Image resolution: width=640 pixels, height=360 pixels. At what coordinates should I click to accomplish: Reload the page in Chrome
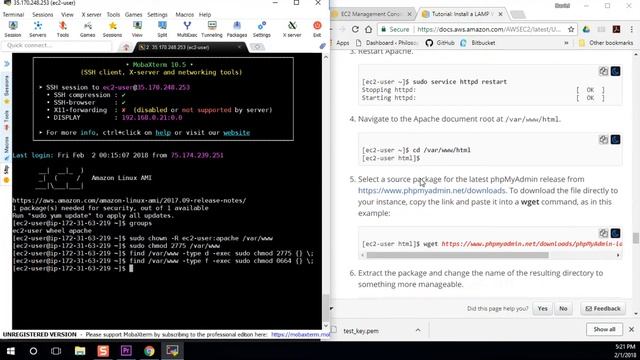pyautogui.click(x=355, y=29)
